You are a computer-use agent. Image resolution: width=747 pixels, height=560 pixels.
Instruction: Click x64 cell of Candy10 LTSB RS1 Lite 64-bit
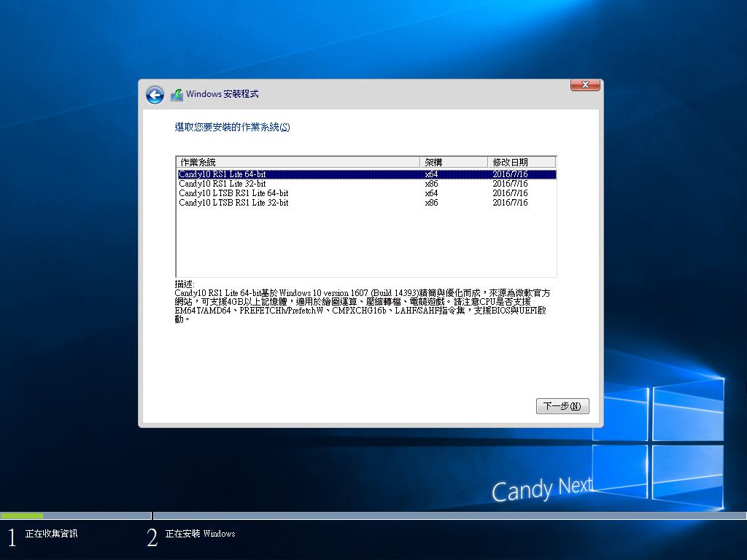431,193
